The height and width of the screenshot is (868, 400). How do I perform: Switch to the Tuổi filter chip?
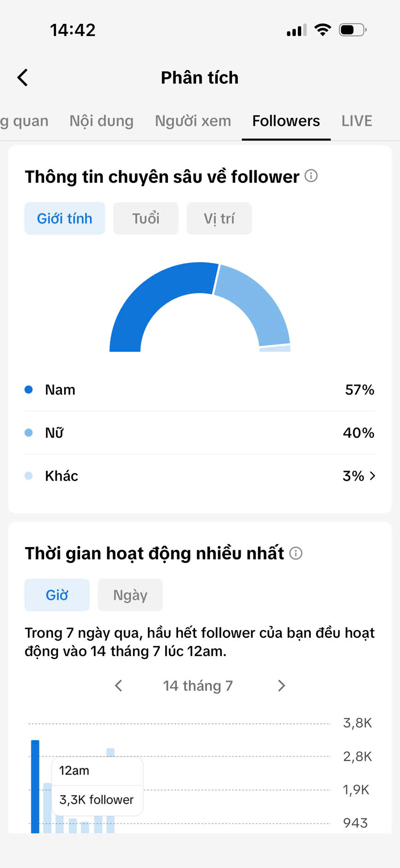point(146,218)
